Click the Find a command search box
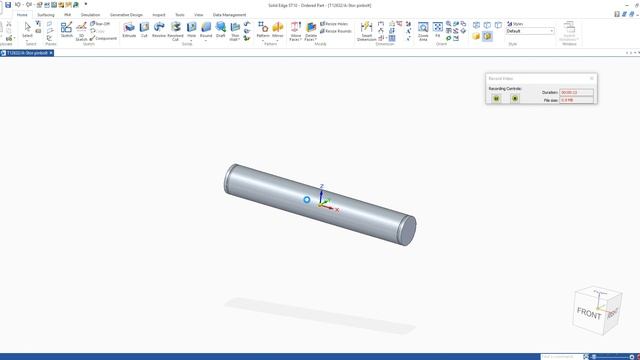Viewport: 640px width, 360px height. (561, 357)
